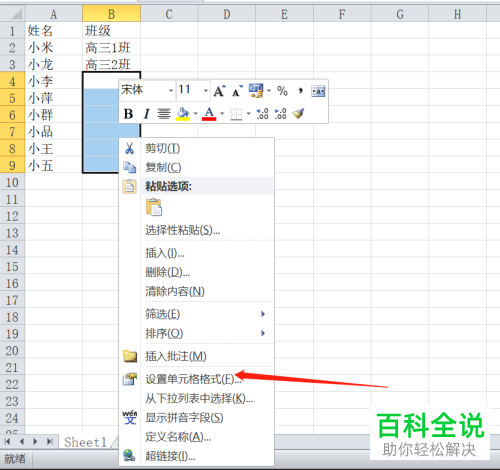Click cell containing 高三2班
This screenshot has height=470, width=500.
111,64
